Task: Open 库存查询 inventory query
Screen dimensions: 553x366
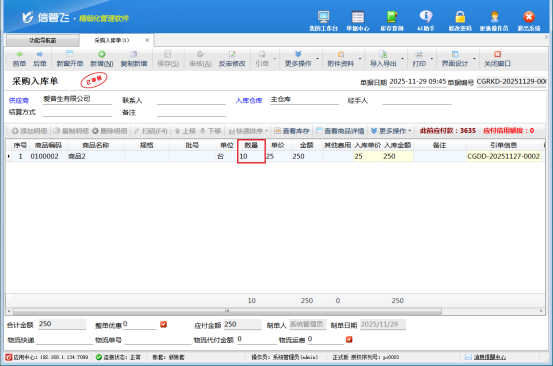Action: [391, 17]
